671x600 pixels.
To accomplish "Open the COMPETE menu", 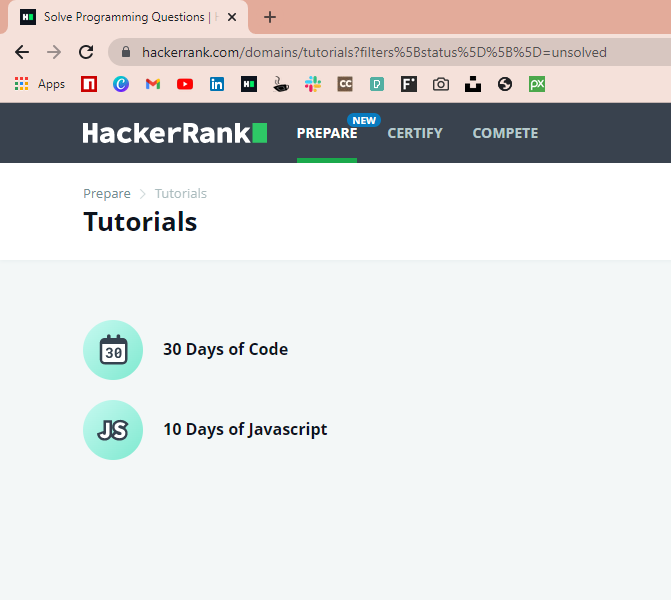I will (505, 133).
